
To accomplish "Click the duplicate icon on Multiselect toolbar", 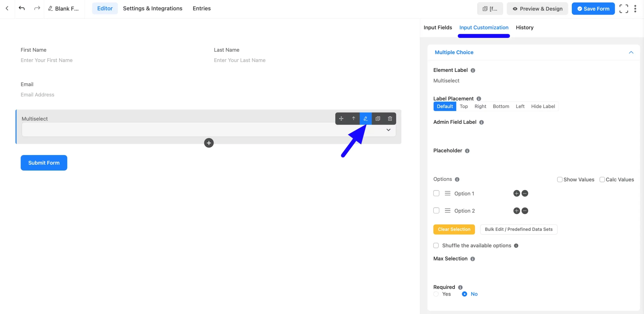I will point(378,119).
